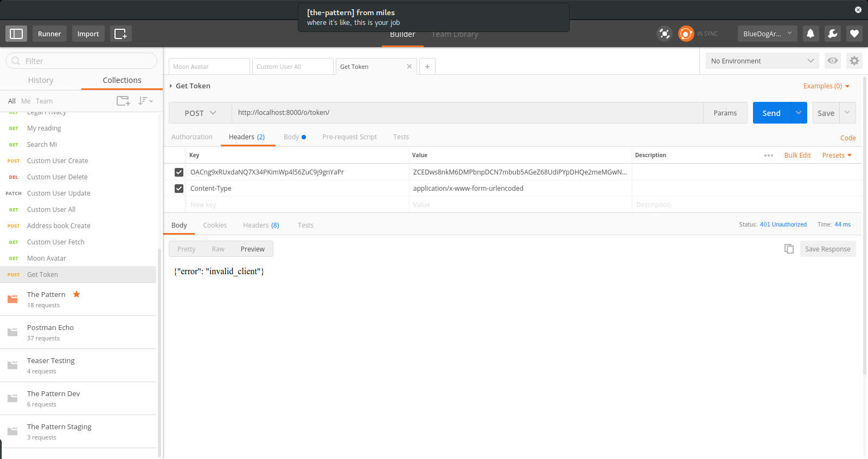The image size is (868, 459).
Task: Click the Code link
Action: (848, 138)
